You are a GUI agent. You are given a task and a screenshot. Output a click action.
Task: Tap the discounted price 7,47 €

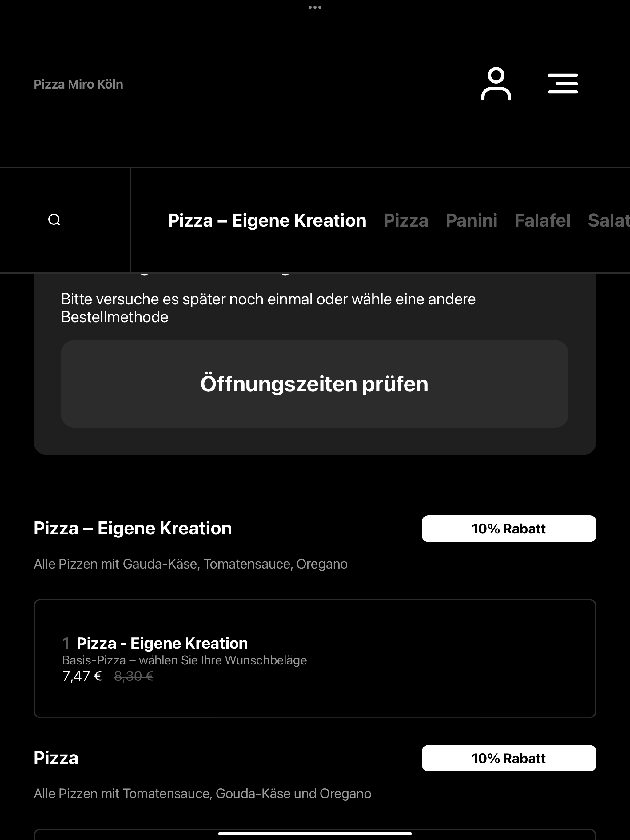click(82, 676)
